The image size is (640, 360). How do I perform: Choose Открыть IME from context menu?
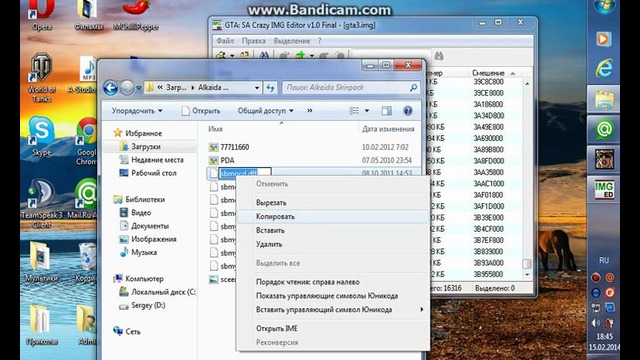coord(333,328)
